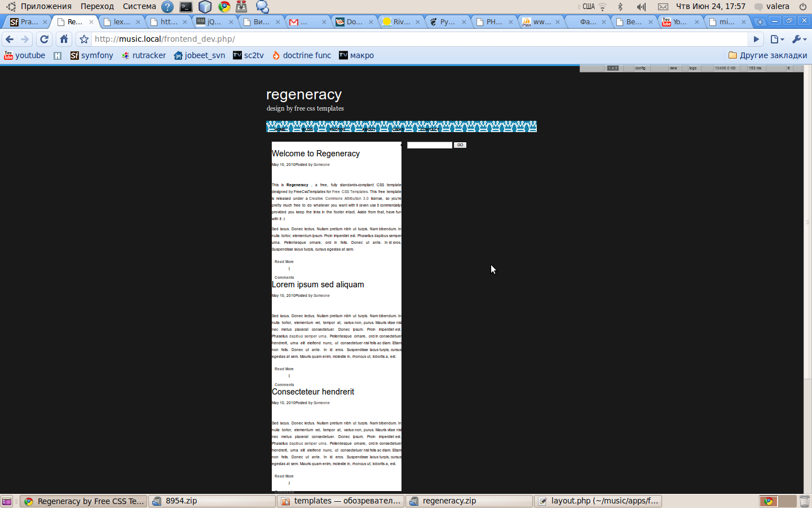
Task: Switch to the jQ... tab
Action: coord(215,22)
